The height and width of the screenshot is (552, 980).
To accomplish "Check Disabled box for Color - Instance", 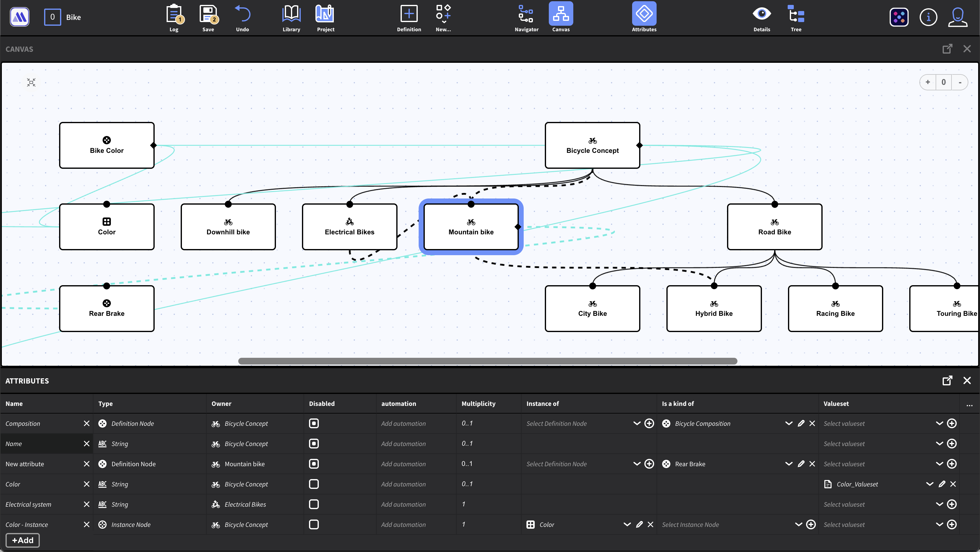I will pyautogui.click(x=314, y=524).
